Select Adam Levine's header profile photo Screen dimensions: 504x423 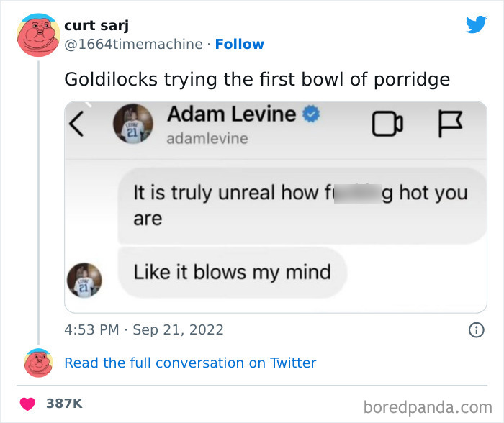point(132,124)
